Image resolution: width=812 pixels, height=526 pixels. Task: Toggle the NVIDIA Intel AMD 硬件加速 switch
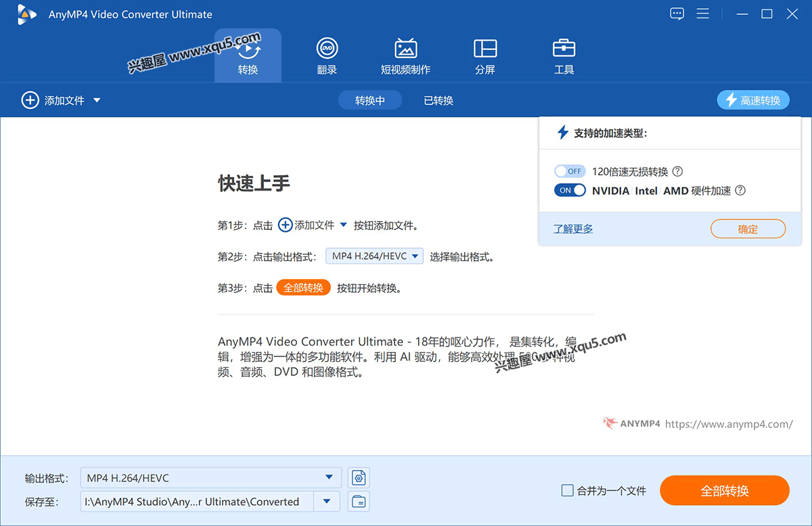570,190
